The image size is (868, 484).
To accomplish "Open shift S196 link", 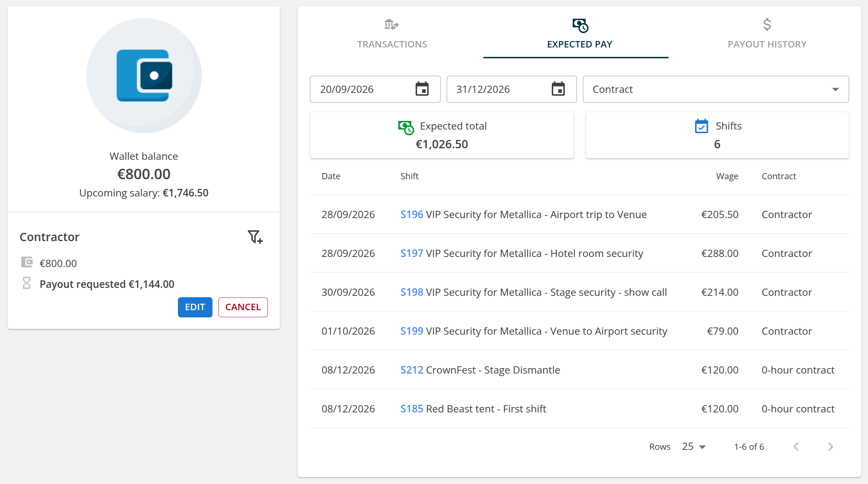I will click(x=412, y=214).
